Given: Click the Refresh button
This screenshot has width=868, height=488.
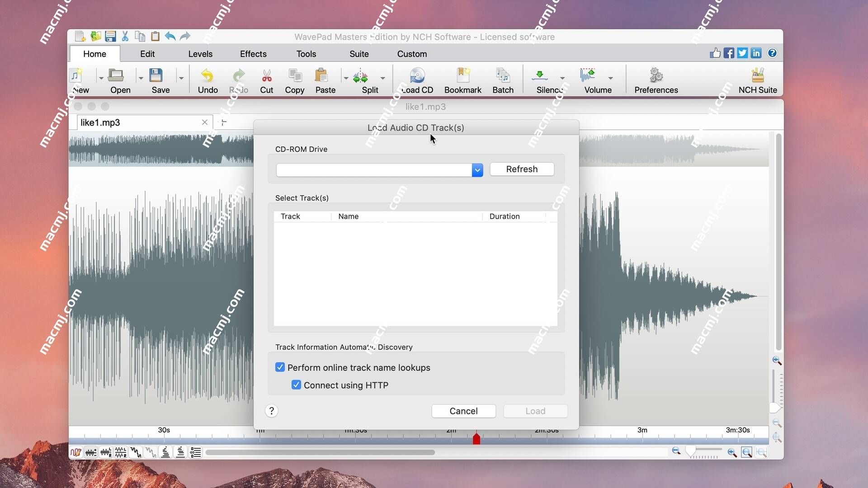Looking at the screenshot, I should coord(522,169).
